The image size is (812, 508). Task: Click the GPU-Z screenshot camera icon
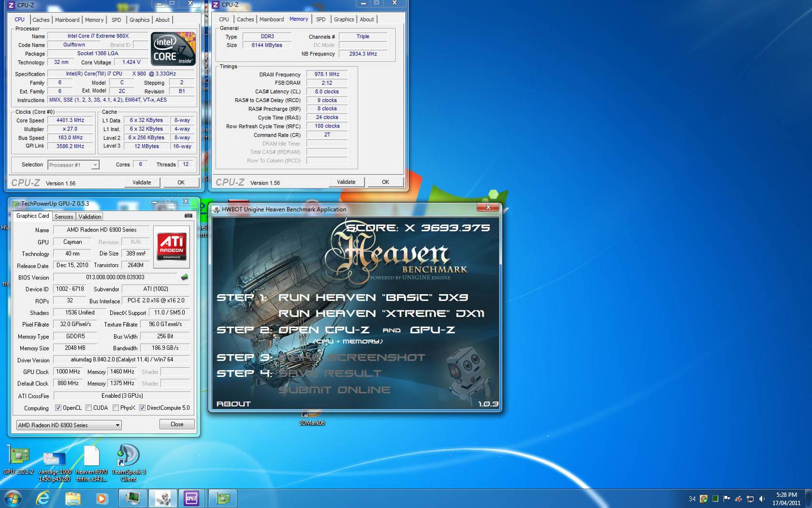click(x=188, y=216)
